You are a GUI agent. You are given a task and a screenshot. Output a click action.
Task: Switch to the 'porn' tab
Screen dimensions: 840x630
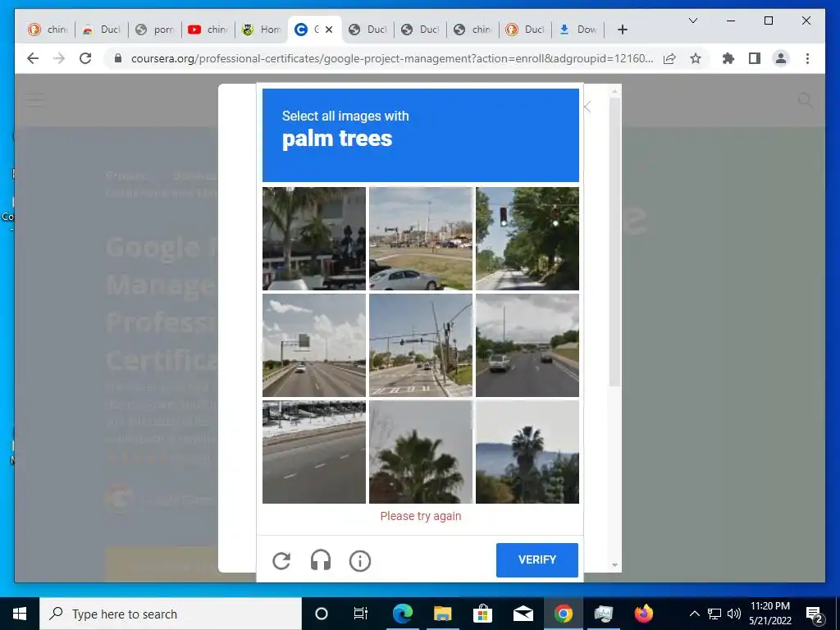155,30
